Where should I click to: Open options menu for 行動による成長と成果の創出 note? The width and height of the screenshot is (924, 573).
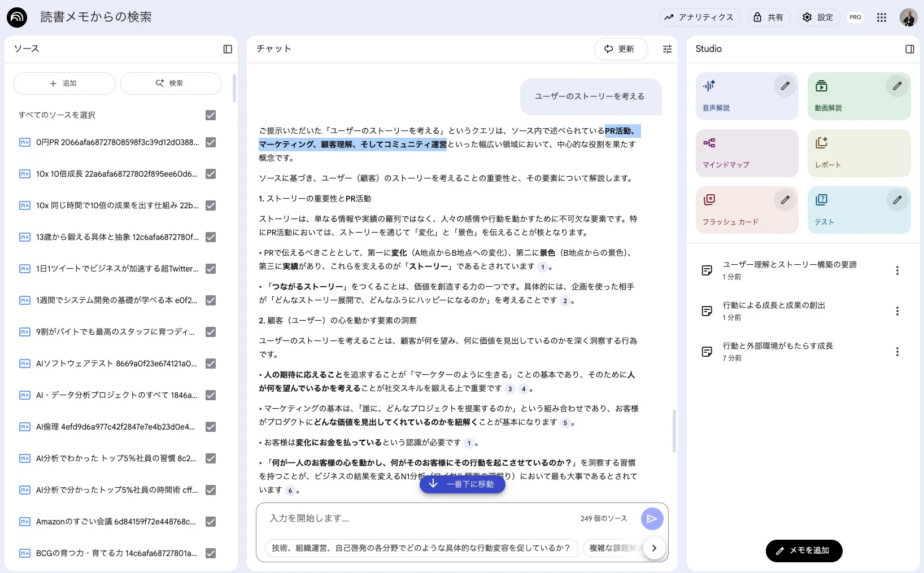click(x=897, y=311)
